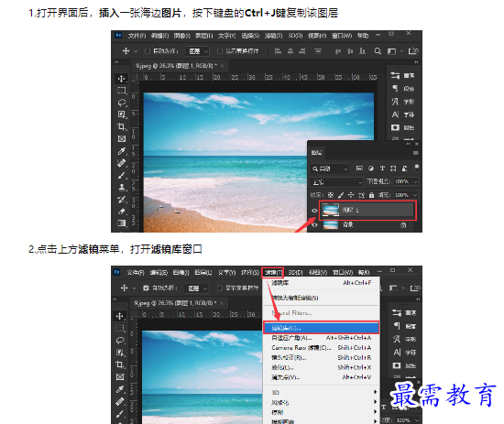Uncheck Auto-Select checkbox in step 2 options bar
Image resolution: width=504 pixels, height=424 pixels.
(x=146, y=288)
